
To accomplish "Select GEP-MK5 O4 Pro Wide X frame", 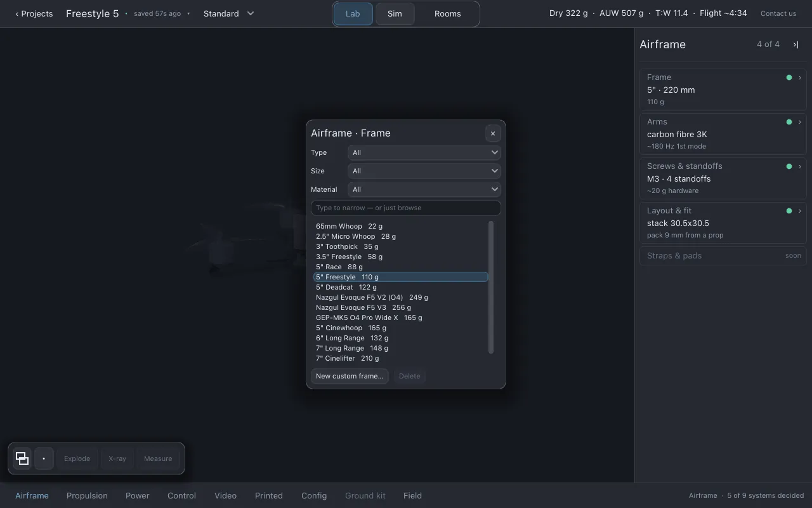I will [400, 317].
